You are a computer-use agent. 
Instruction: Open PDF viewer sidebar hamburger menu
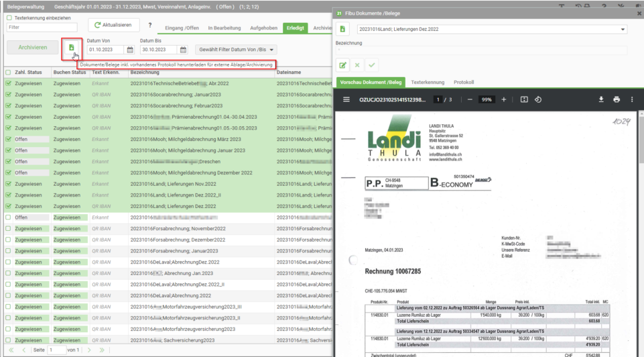[346, 99]
